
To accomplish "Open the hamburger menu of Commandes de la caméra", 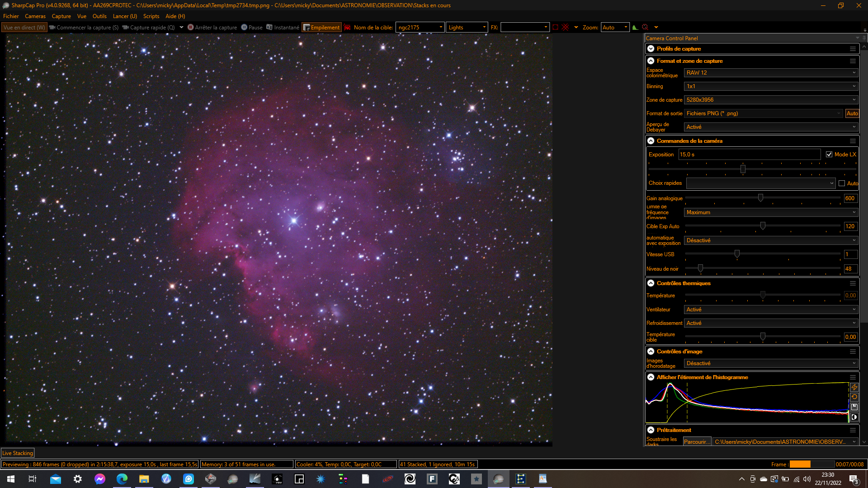I will point(853,141).
